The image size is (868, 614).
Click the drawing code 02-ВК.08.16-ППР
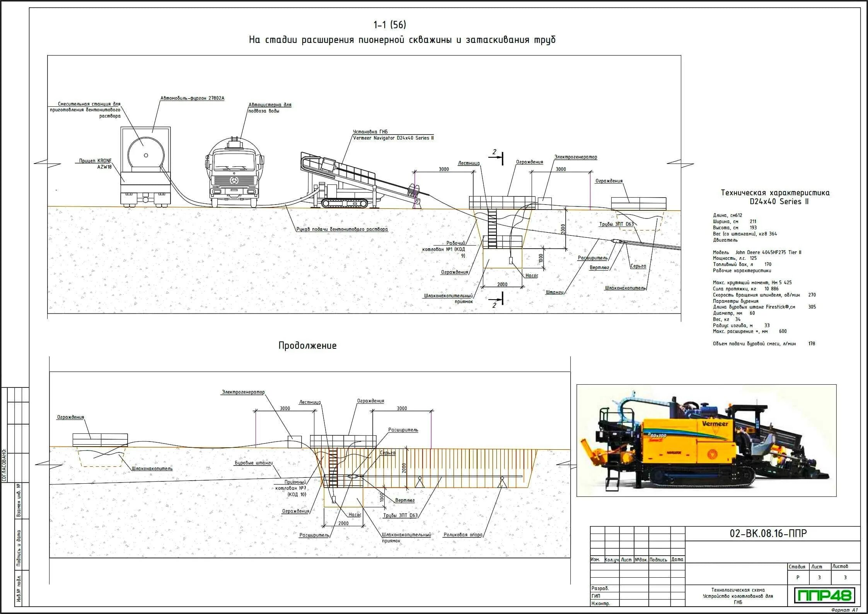click(768, 533)
